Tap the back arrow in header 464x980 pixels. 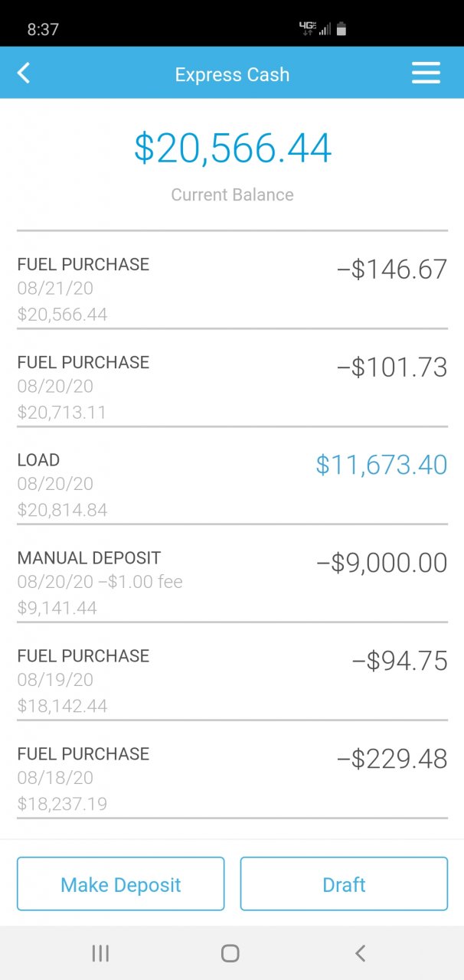(24, 73)
